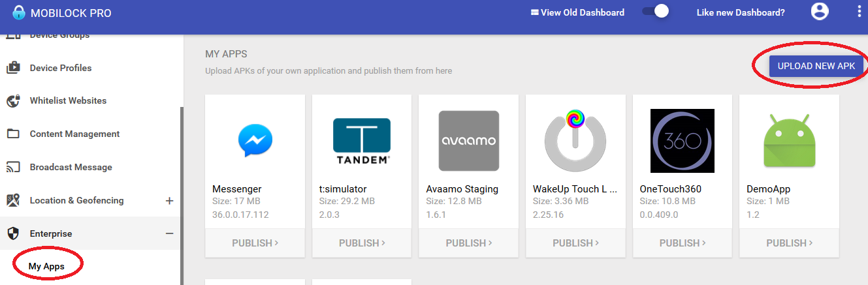This screenshot has height=285, width=868.
Task: Click the WakeUp Touch L ... app name
Action: pos(575,189)
